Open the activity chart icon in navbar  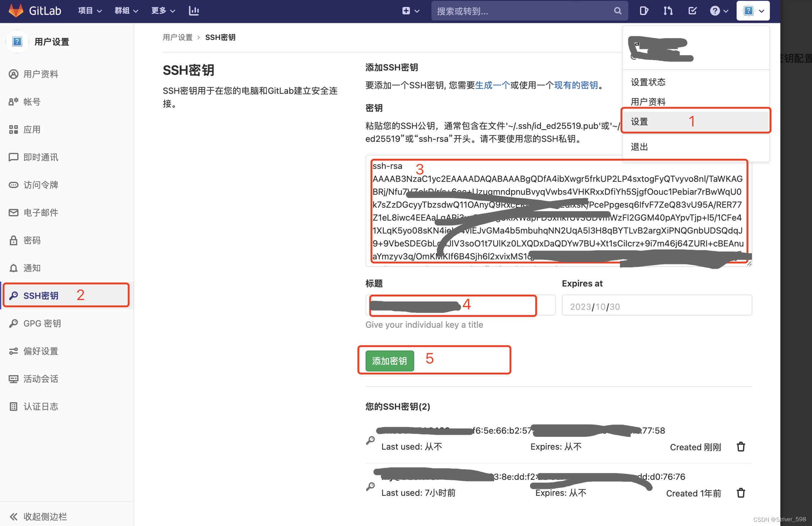click(194, 11)
